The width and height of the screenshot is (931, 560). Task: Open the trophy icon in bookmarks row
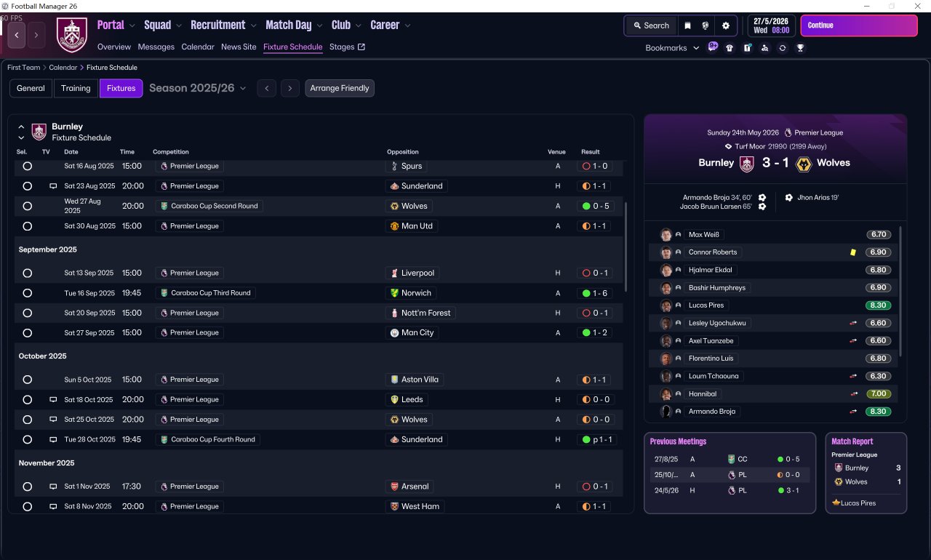pos(800,48)
